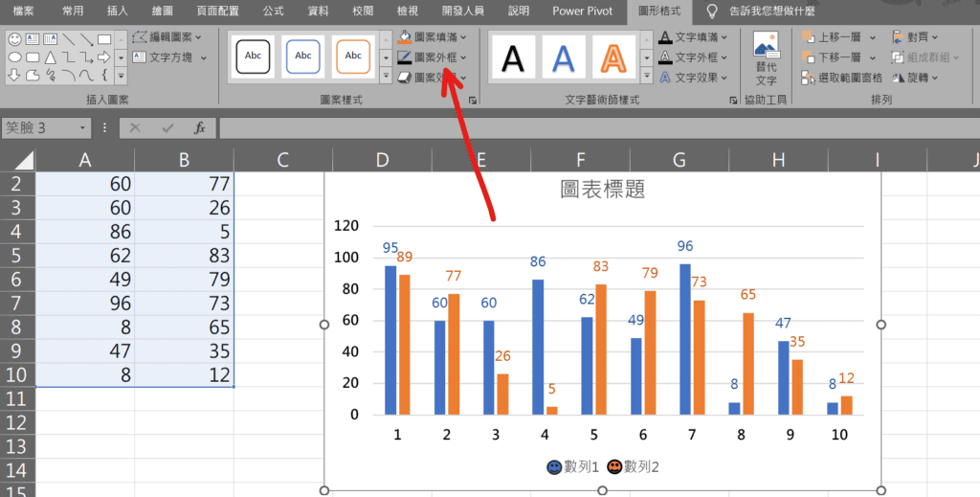Apply black fill WordArt A style
980x497 pixels.
pyautogui.click(x=513, y=57)
